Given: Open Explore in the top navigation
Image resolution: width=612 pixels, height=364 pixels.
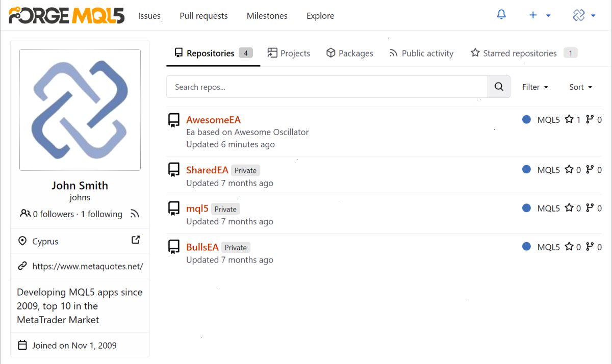Looking at the screenshot, I should pyautogui.click(x=320, y=16).
